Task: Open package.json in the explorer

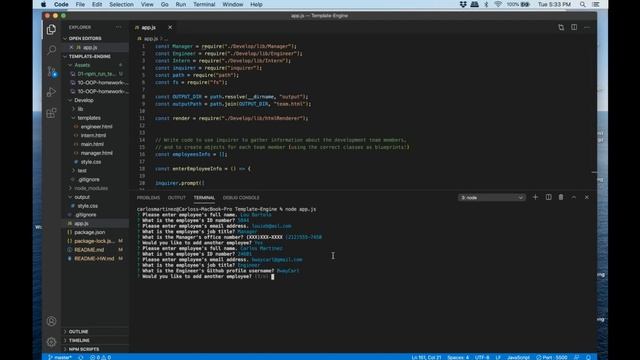Action: tap(89, 232)
